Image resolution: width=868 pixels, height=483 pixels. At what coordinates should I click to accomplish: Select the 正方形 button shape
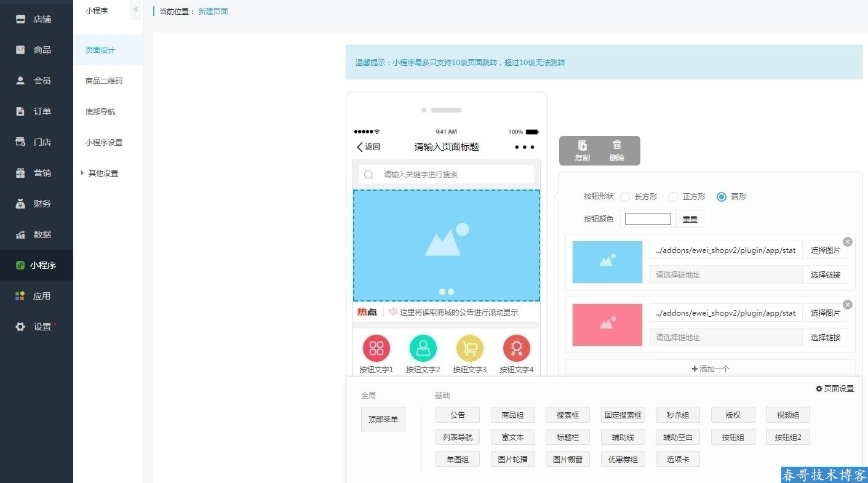(673, 197)
